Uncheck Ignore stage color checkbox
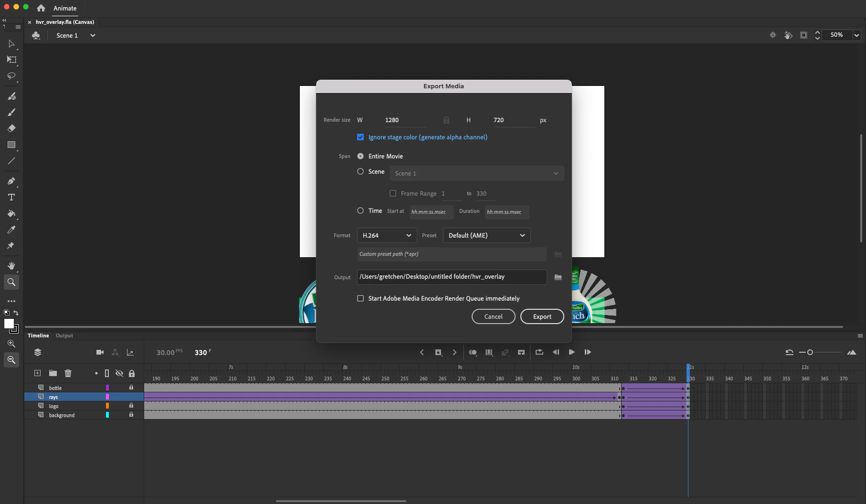The height and width of the screenshot is (504, 866). coord(360,137)
